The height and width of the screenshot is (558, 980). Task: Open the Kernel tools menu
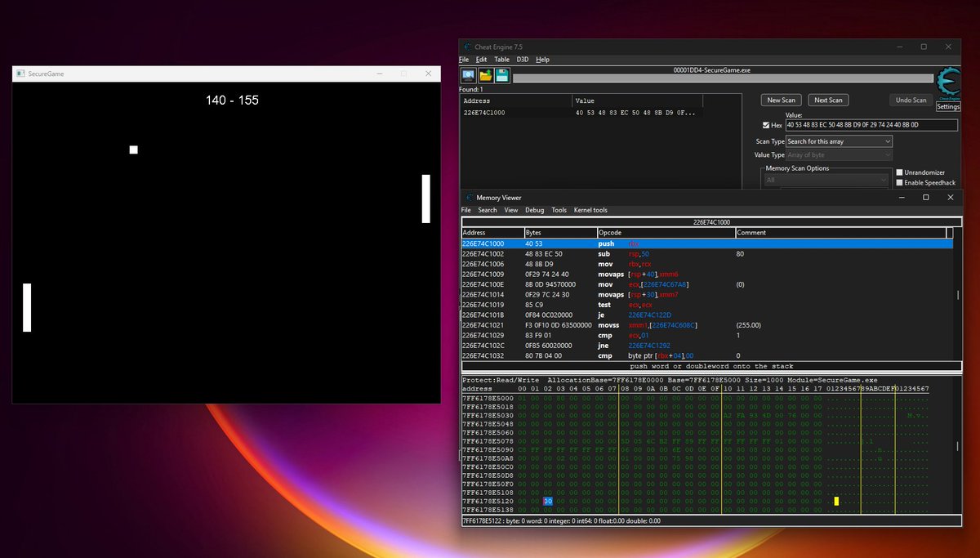[590, 210]
